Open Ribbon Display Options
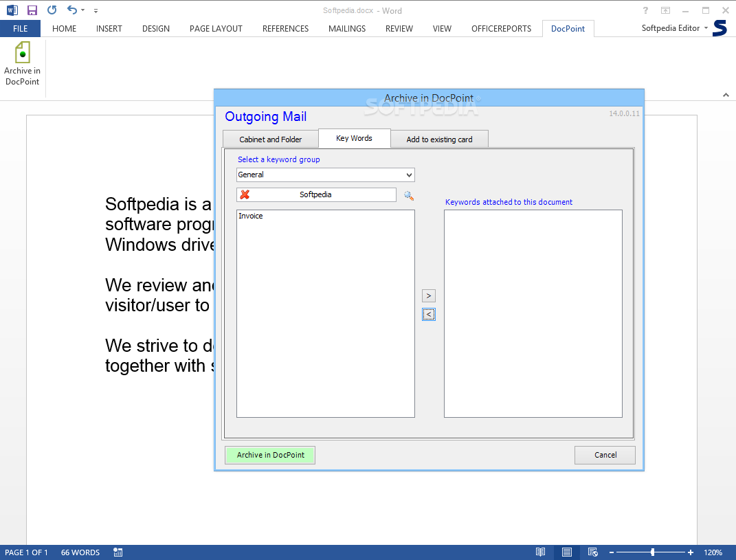Viewport: 736px width, 560px height. 666,10
